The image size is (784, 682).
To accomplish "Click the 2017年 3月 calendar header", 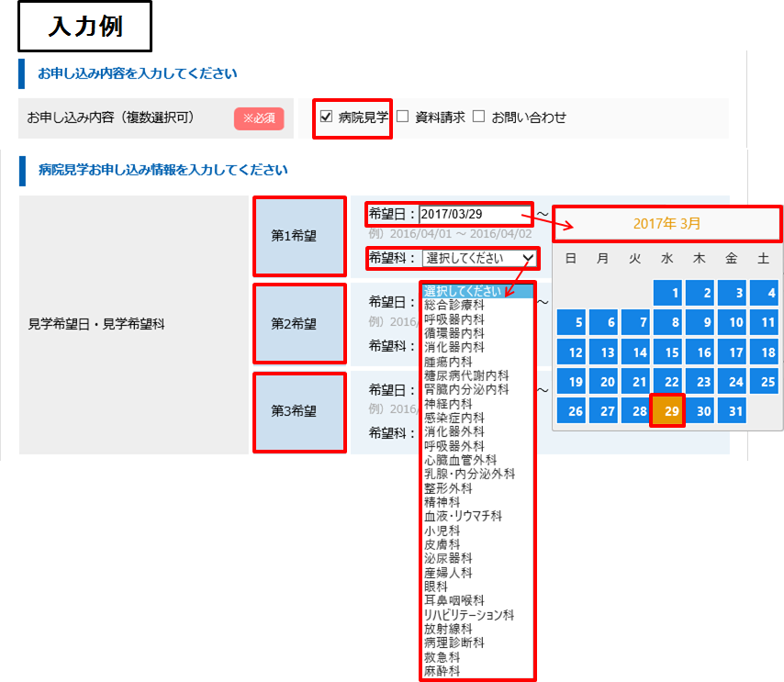I will pyautogui.click(x=666, y=223).
